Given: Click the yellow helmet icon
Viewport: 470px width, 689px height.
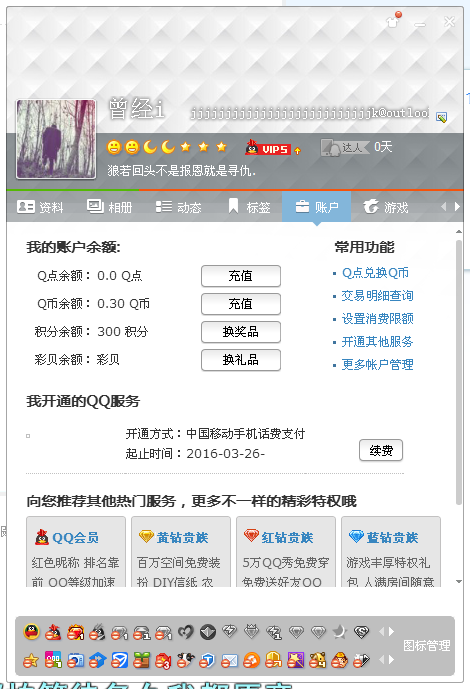Looking at the screenshot, I should point(274,660).
